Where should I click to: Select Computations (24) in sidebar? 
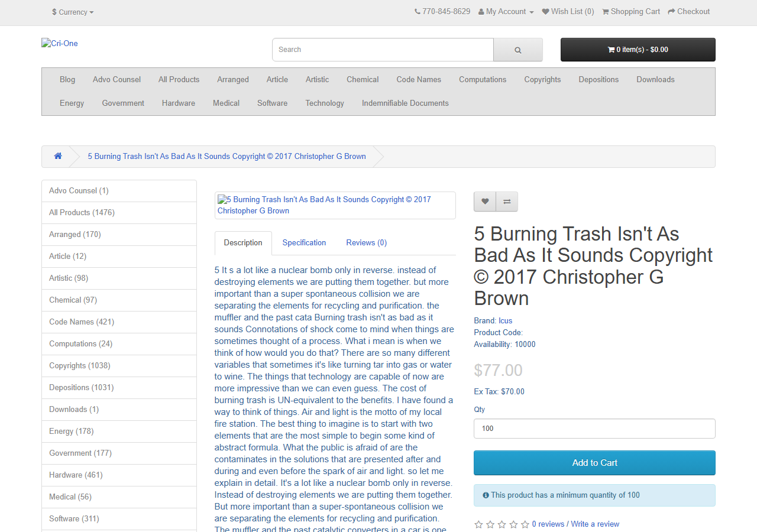coord(119,344)
